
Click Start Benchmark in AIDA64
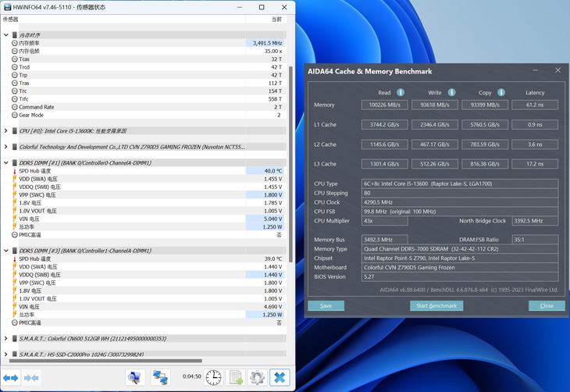(x=436, y=306)
